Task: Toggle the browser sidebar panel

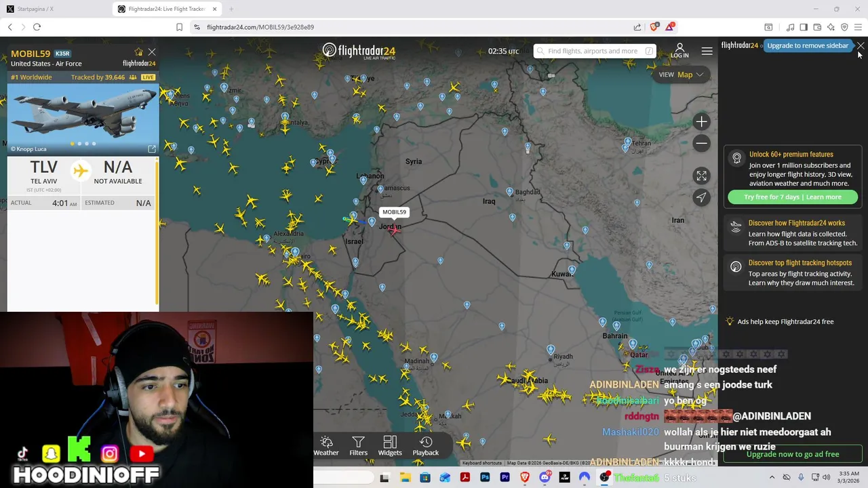Action: (804, 27)
